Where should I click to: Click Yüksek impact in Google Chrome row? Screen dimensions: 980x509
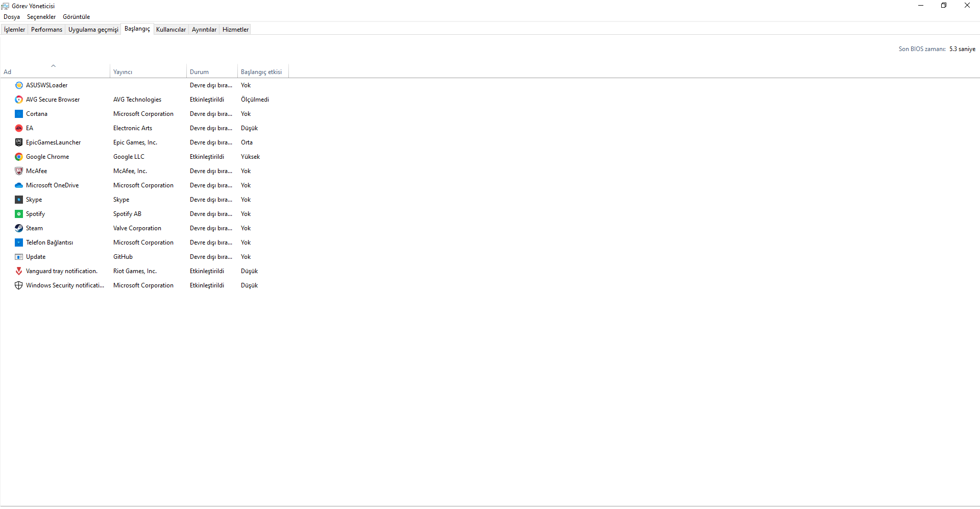[x=251, y=157]
